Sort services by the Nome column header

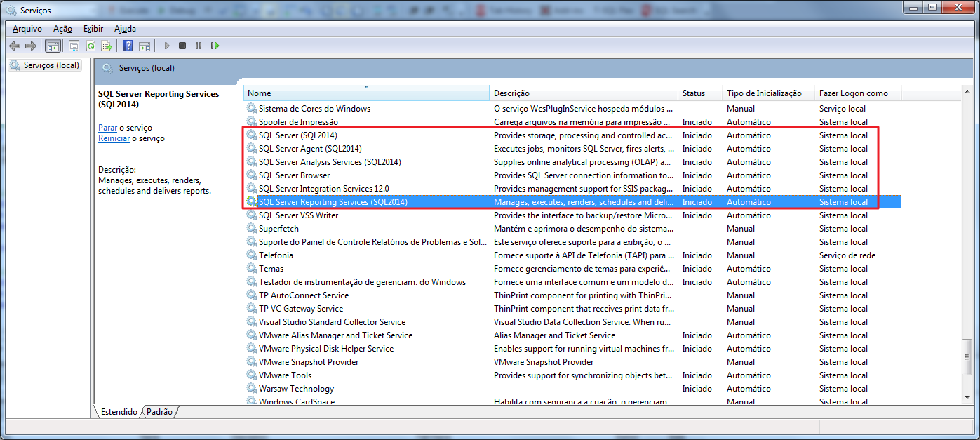coord(366,93)
